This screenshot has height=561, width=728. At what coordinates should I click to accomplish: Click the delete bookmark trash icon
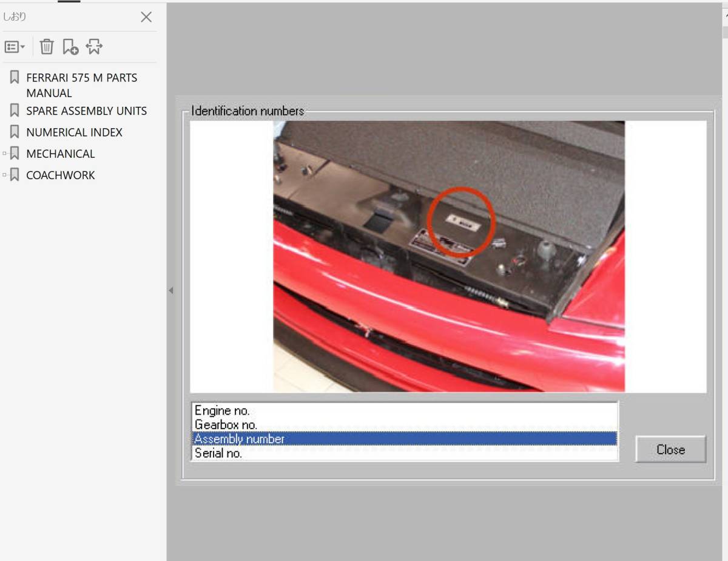click(x=47, y=47)
